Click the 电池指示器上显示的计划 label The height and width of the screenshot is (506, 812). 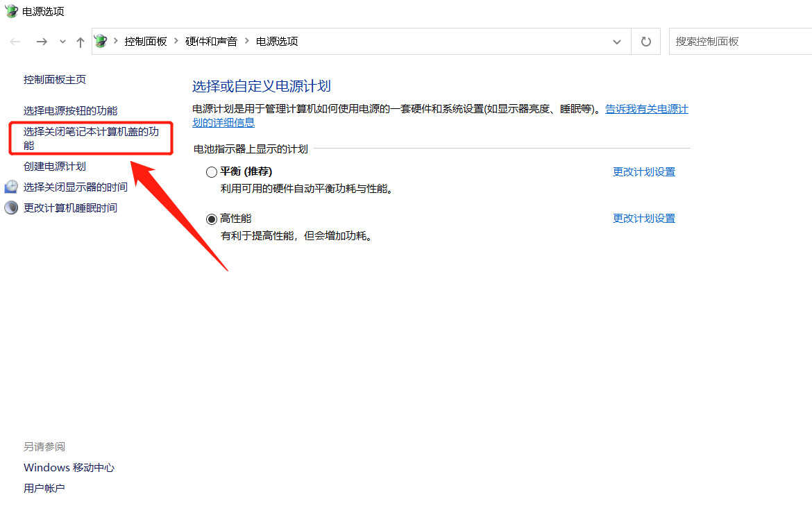[x=251, y=149]
